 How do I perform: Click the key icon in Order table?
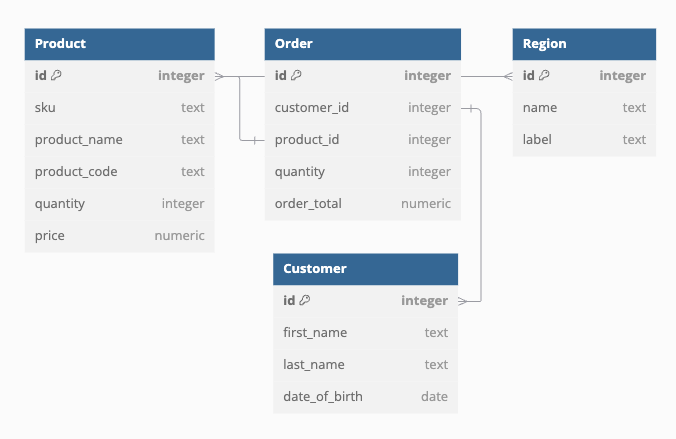click(x=296, y=76)
